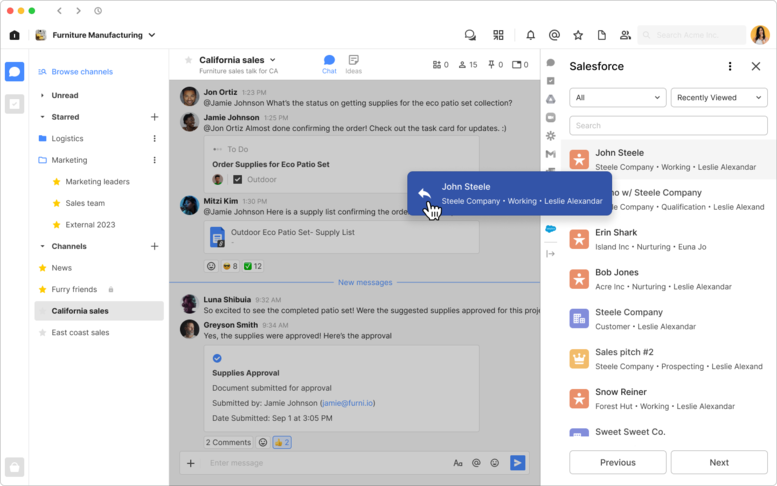Send message with arrow button
Viewport: 777px width, 486px height.
click(x=517, y=463)
